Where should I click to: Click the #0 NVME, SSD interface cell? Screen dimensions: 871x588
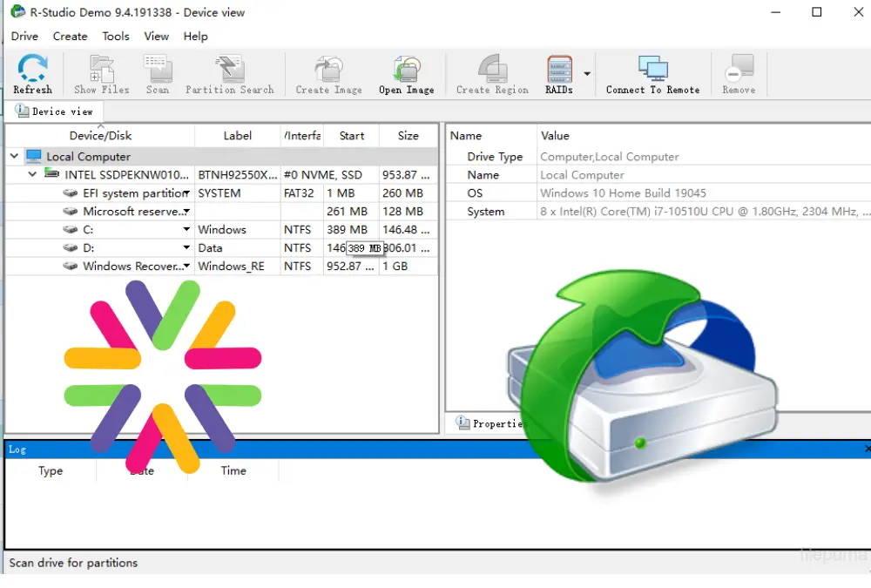pyautogui.click(x=323, y=174)
